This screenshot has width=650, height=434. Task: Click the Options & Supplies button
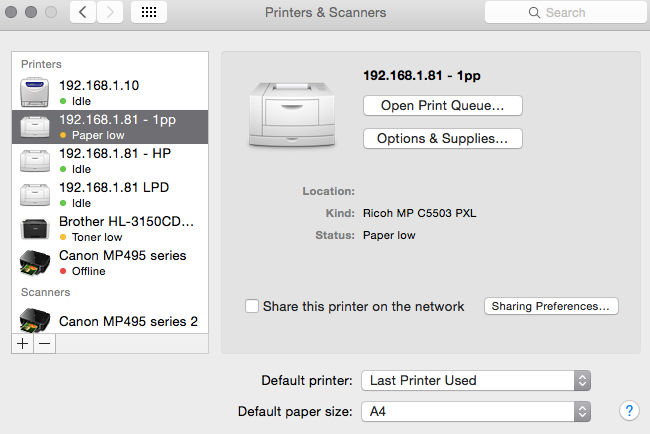point(442,138)
